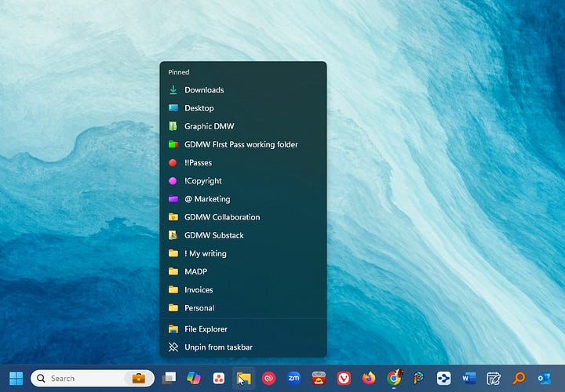Open the pinned Downloads folder

(x=243, y=90)
